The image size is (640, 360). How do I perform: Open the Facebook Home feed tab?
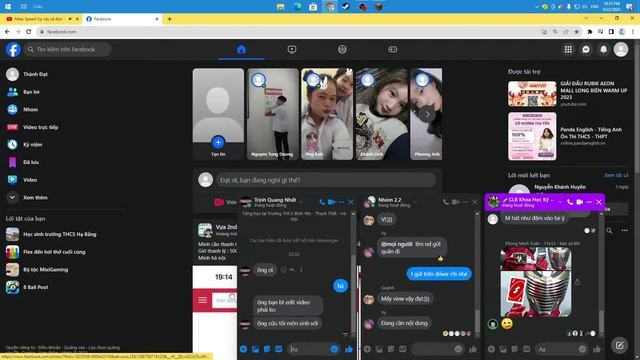(x=241, y=49)
